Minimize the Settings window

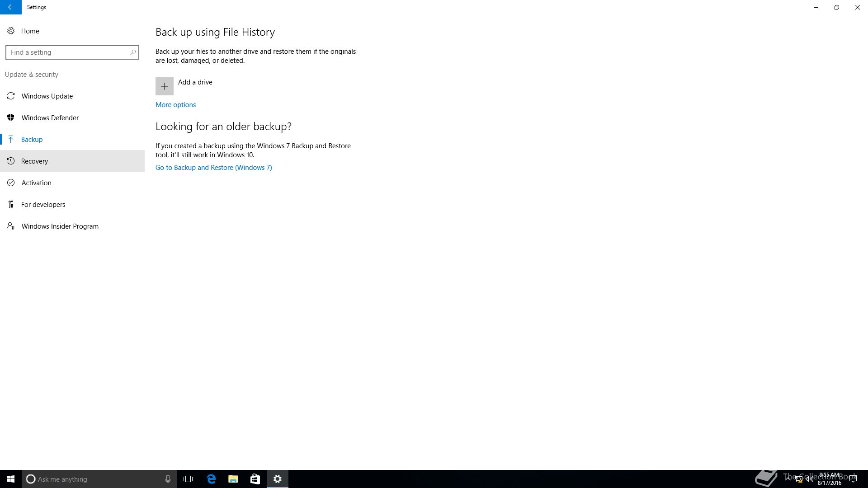[816, 7]
